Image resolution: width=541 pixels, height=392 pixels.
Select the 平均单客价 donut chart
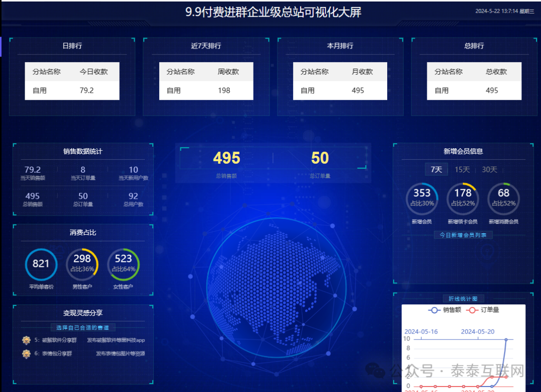(41, 264)
